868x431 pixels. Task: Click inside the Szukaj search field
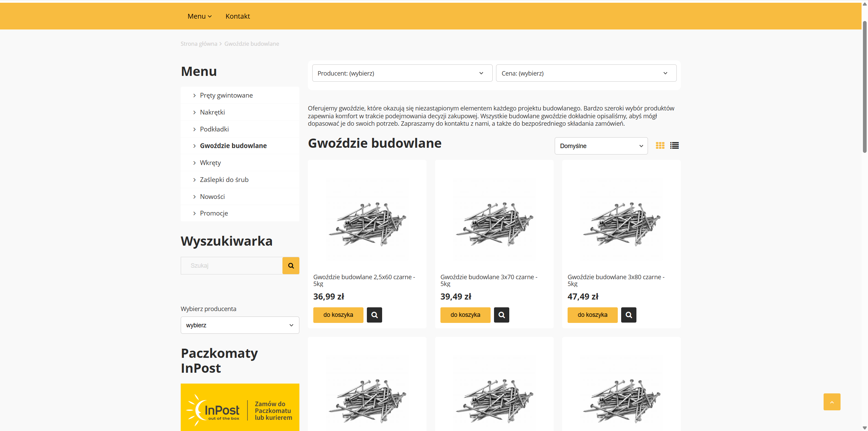tap(232, 265)
